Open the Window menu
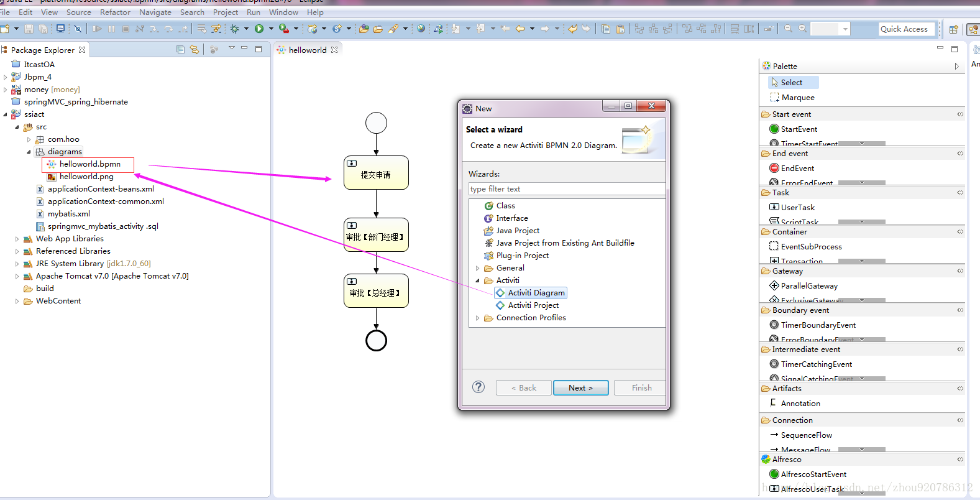 284,12
